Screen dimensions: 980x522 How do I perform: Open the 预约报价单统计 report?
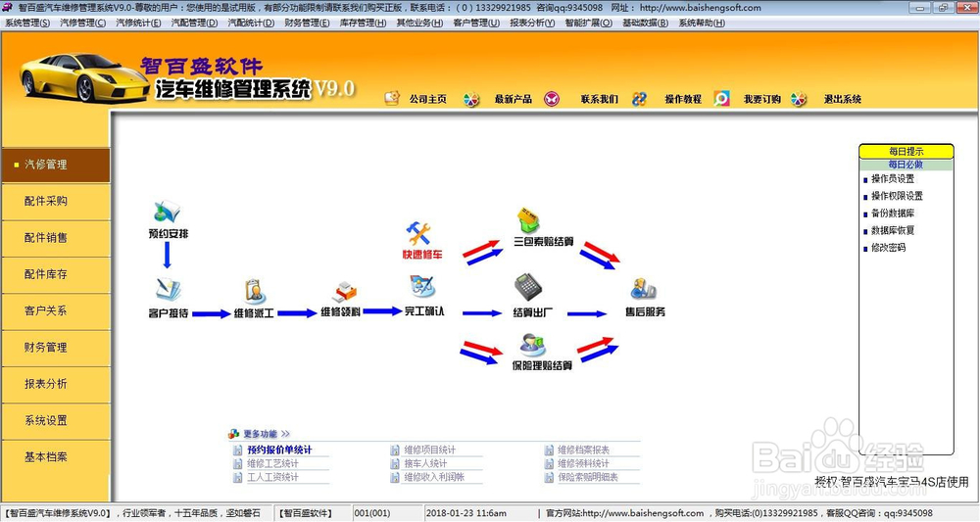point(279,450)
